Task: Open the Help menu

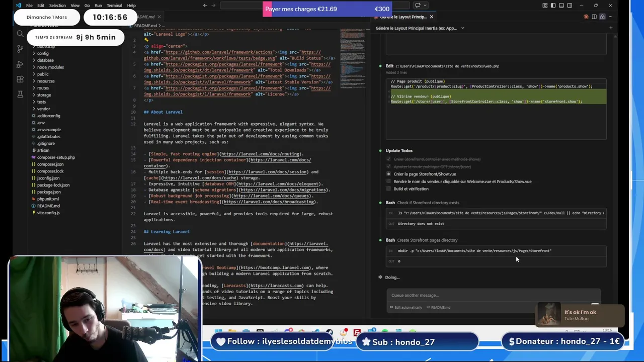Action: (131, 6)
